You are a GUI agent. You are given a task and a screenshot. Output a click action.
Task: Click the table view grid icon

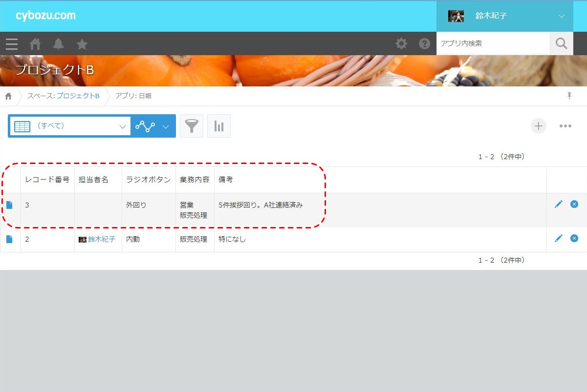click(22, 126)
